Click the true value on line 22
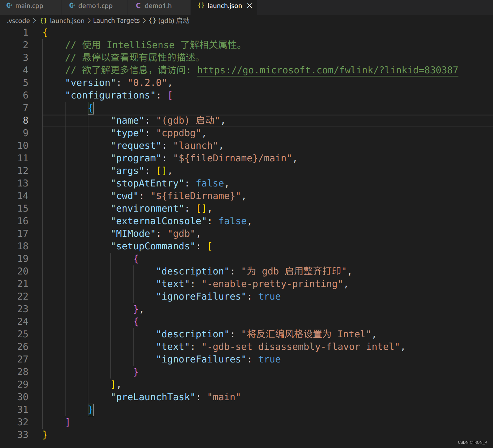Image resolution: width=493 pixels, height=448 pixels. coord(269,296)
